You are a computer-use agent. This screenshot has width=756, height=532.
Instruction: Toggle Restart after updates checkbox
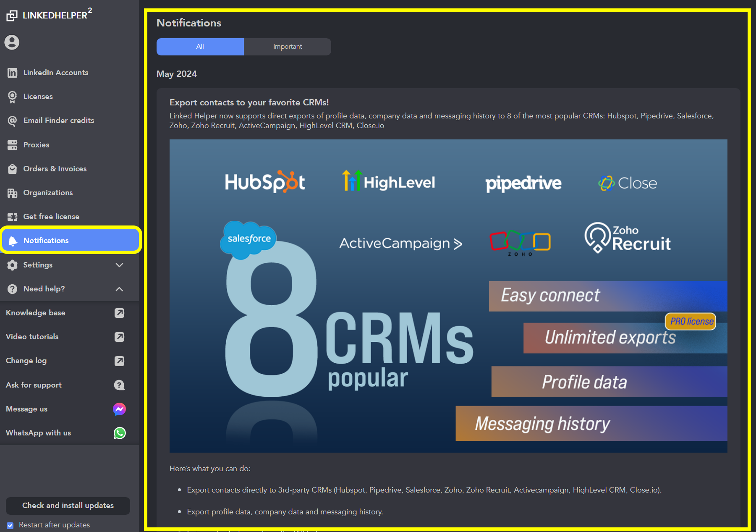click(x=10, y=525)
